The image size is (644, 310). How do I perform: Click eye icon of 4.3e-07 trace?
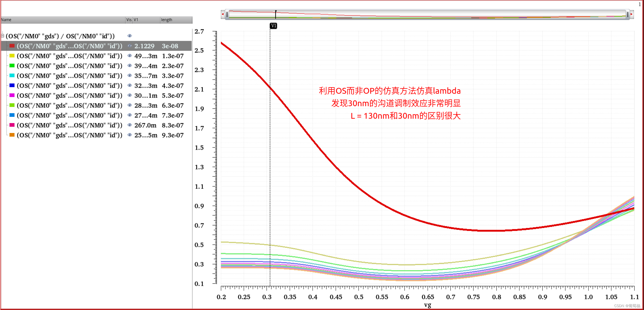coord(129,85)
